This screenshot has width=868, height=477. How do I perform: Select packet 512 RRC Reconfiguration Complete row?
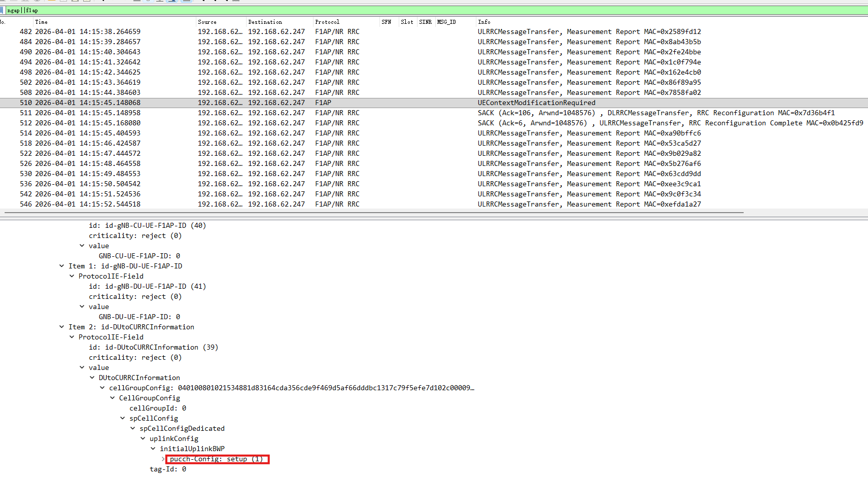pyautogui.click(x=434, y=123)
